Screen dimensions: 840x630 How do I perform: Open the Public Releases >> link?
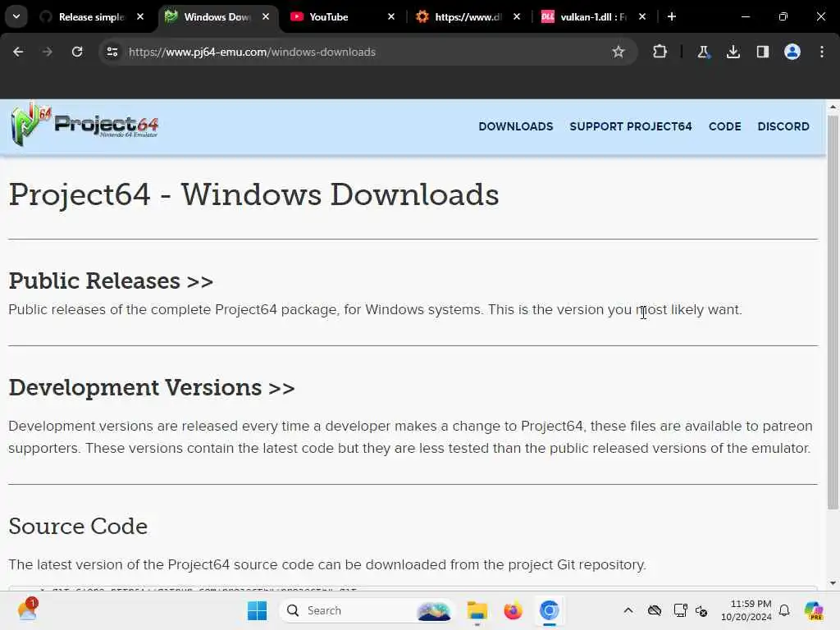tap(111, 281)
